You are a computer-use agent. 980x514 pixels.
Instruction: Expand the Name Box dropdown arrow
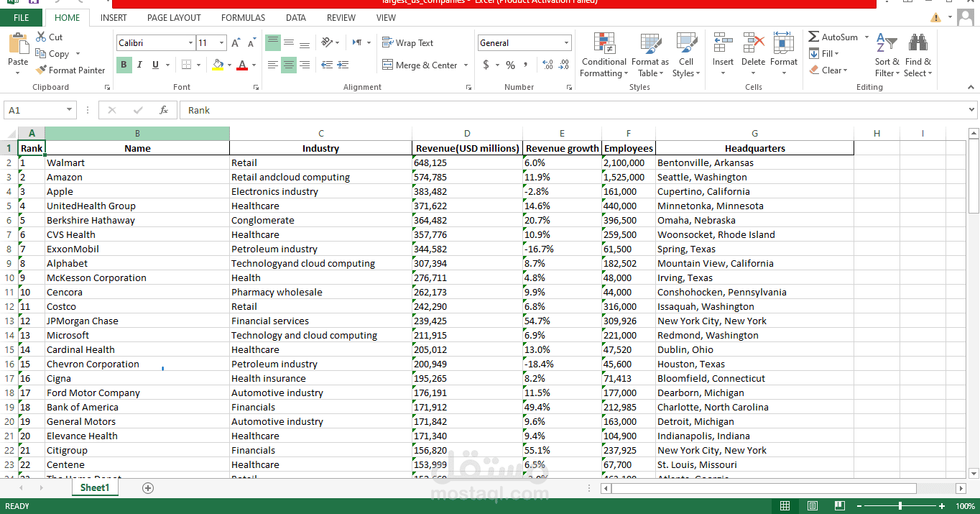pos(70,110)
